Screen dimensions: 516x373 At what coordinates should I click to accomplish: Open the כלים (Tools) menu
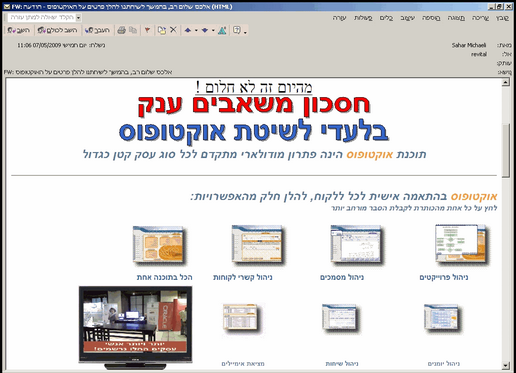386,18
